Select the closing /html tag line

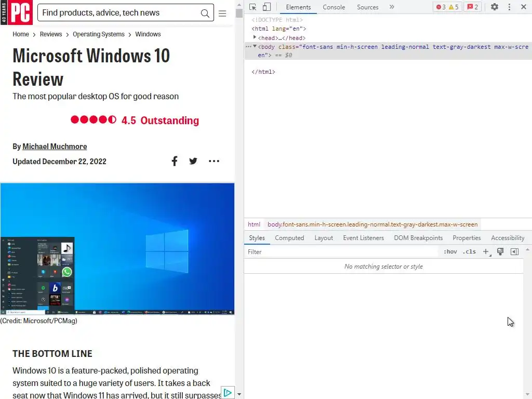coord(263,72)
